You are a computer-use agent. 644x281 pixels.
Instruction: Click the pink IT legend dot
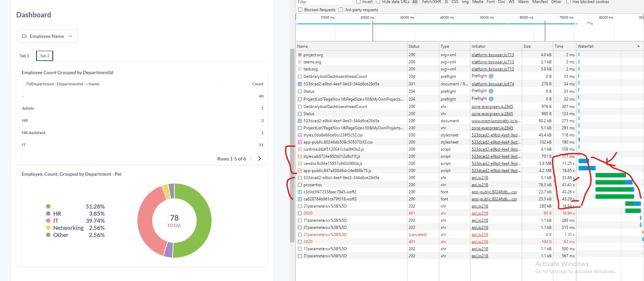48,221
